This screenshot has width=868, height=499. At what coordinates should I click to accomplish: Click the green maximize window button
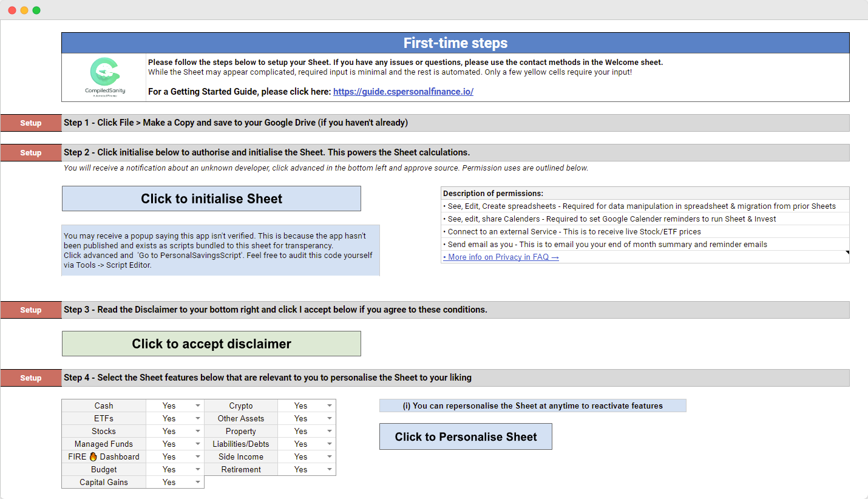[x=36, y=10]
